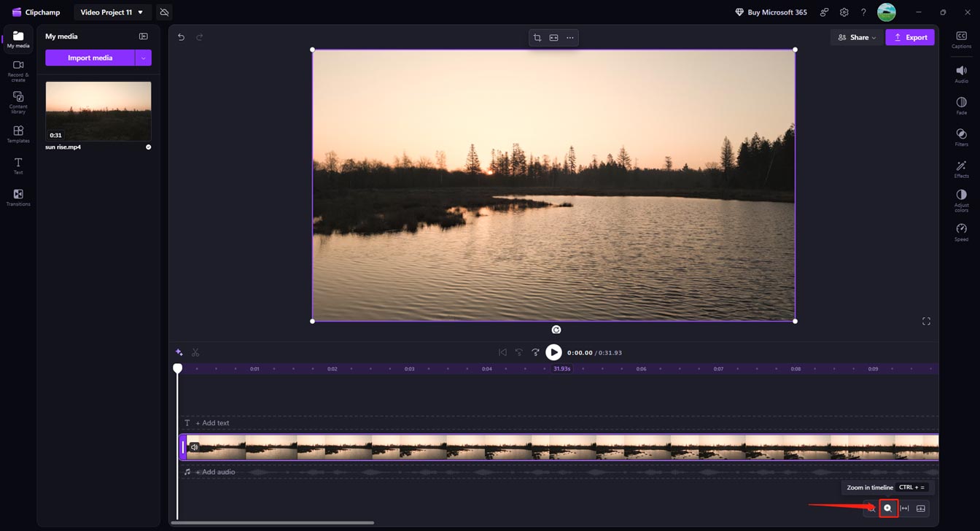Open the more options ellipsis in floating toolbar
The image size is (980, 531).
point(570,38)
